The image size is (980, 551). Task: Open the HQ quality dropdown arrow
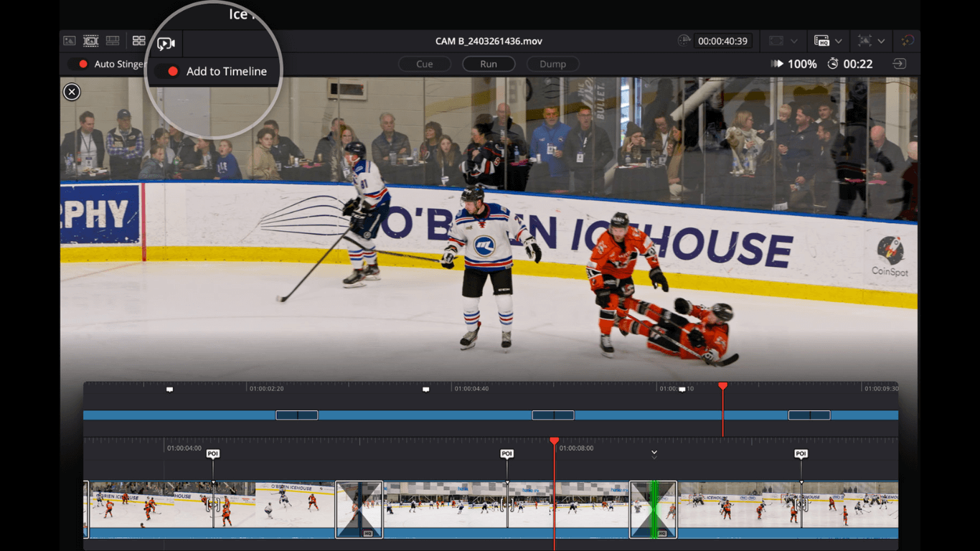click(x=838, y=41)
